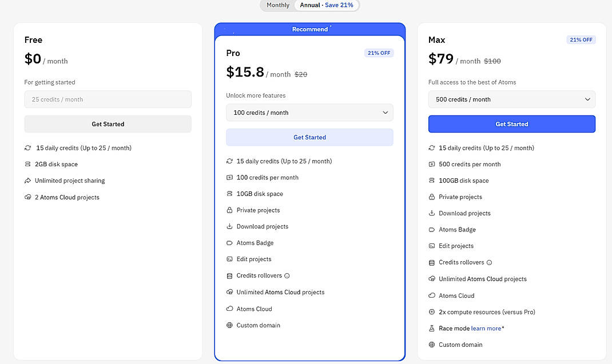Click share icon beside Unlimited project sharing

pos(27,181)
